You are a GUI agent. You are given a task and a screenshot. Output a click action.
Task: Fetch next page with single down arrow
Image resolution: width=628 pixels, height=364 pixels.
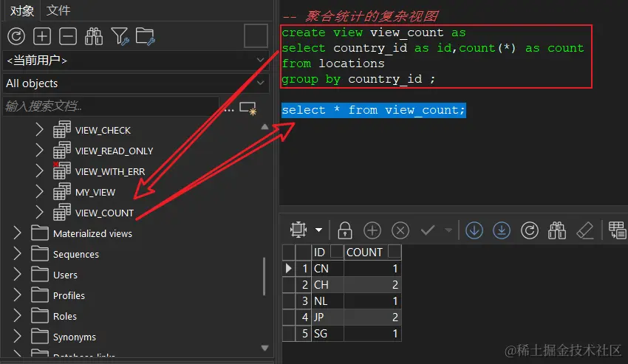tap(474, 230)
